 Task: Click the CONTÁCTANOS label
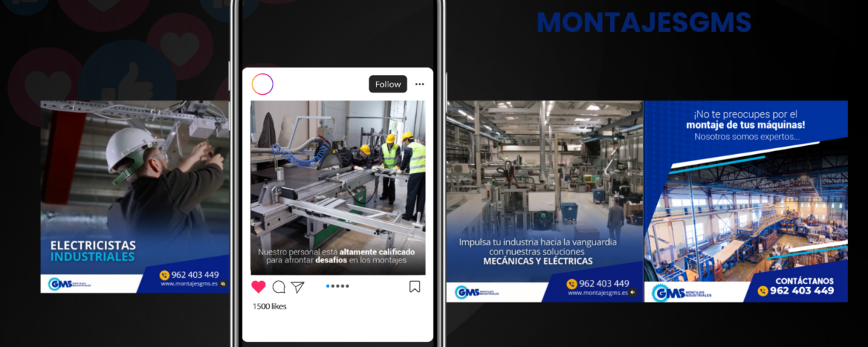pos(804,280)
